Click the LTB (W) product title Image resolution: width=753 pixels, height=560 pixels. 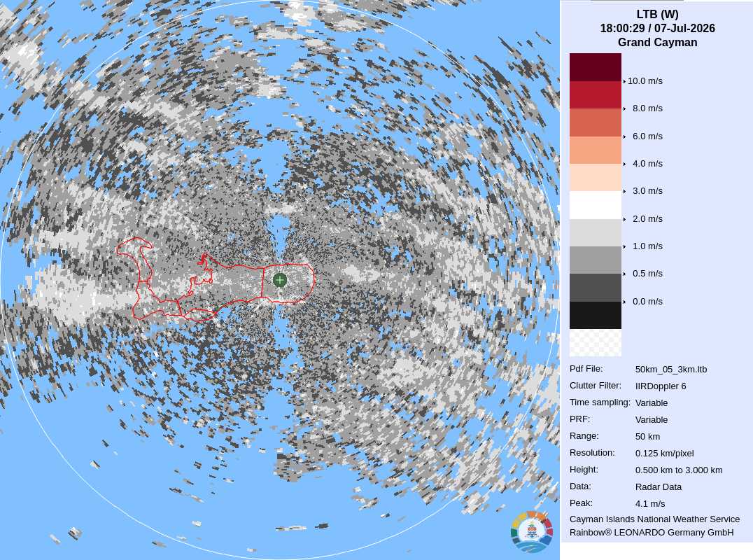657,15
